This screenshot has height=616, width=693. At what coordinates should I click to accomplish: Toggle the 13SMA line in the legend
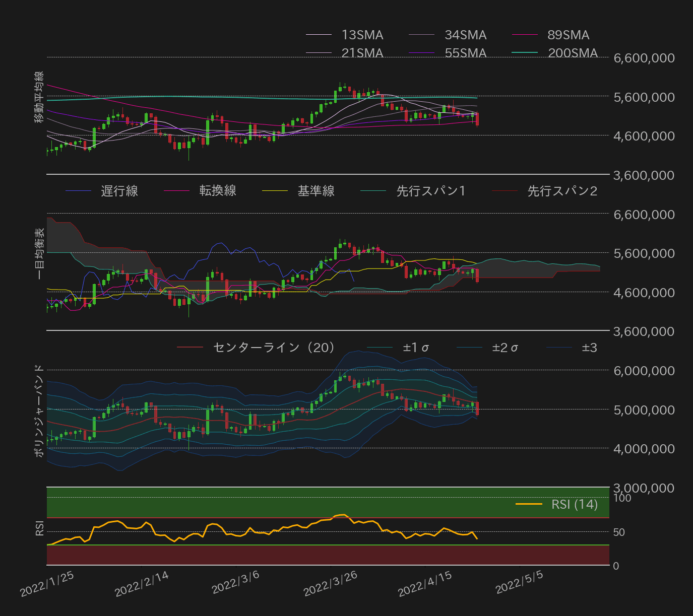pyautogui.click(x=362, y=35)
